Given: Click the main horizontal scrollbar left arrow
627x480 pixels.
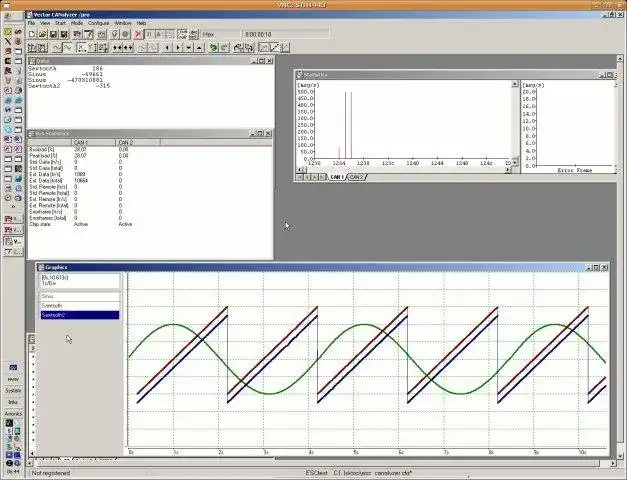Looking at the screenshot, I should coord(30,464).
